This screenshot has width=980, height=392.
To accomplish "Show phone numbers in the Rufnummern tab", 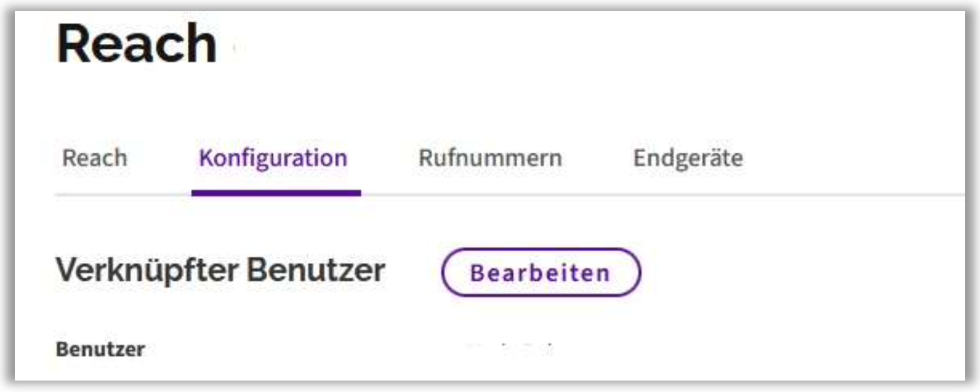I will pos(490,158).
